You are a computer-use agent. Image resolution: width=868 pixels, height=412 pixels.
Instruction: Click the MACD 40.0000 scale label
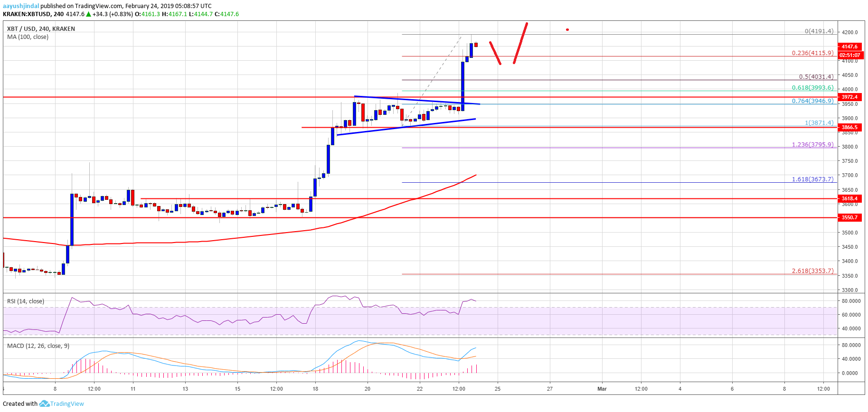[851, 359]
